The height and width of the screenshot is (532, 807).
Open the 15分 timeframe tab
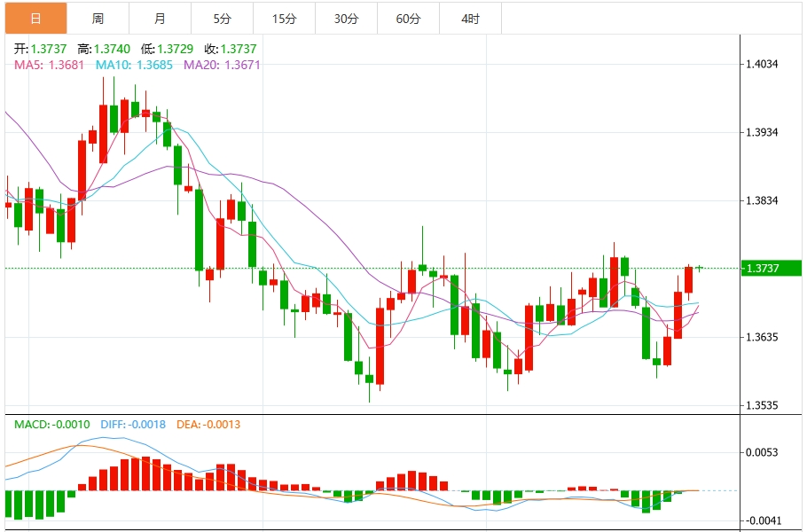(285, 19)
